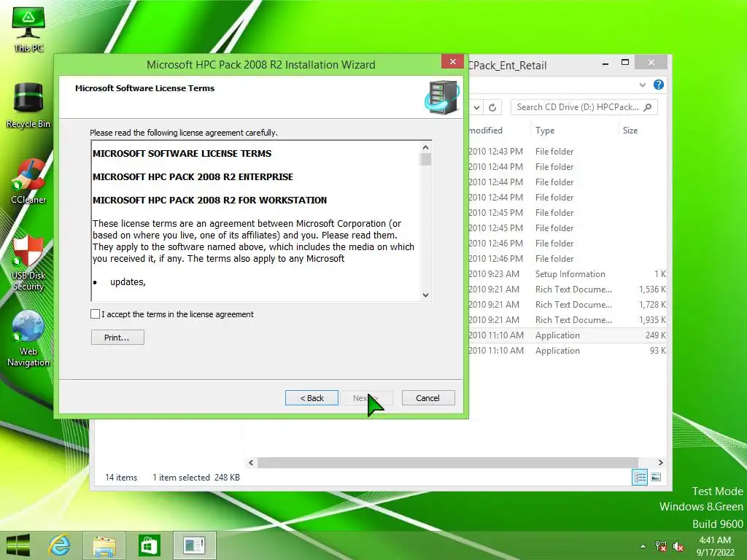
Task: Check the accept license terms checkbox
Action: coord(96,314)
